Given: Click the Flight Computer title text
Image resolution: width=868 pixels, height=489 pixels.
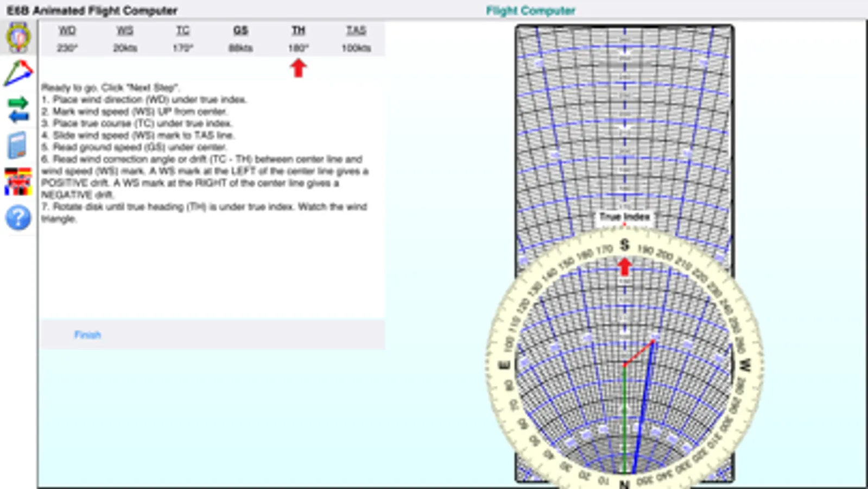Looking at the screenshot, I should click(530, 10).
